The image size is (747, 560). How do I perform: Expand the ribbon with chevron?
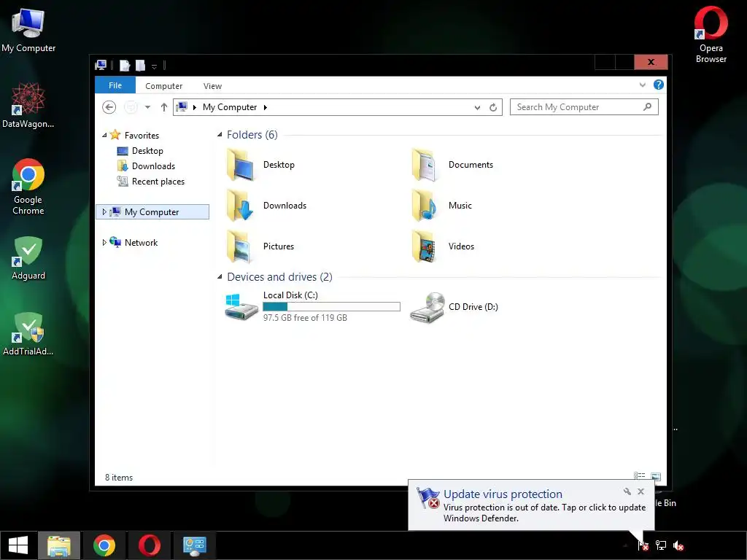click(x=643, y=85)
